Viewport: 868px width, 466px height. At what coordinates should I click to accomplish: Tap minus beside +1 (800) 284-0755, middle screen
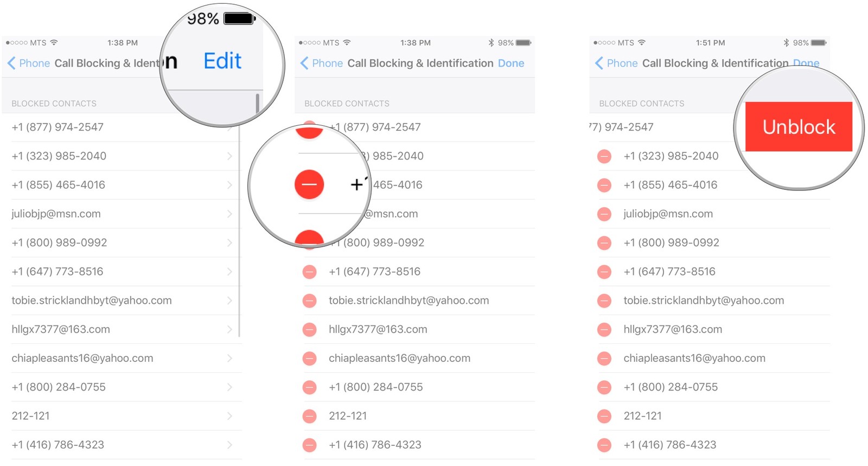click(310, 387)
